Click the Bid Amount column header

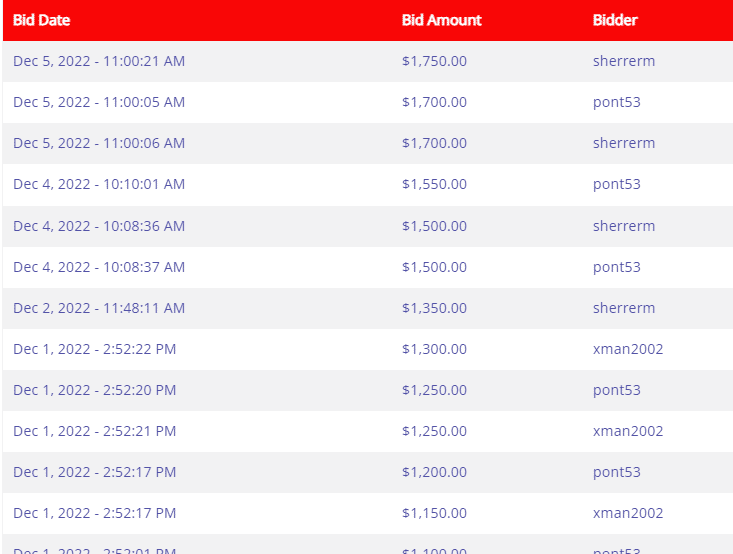(441, 20)
